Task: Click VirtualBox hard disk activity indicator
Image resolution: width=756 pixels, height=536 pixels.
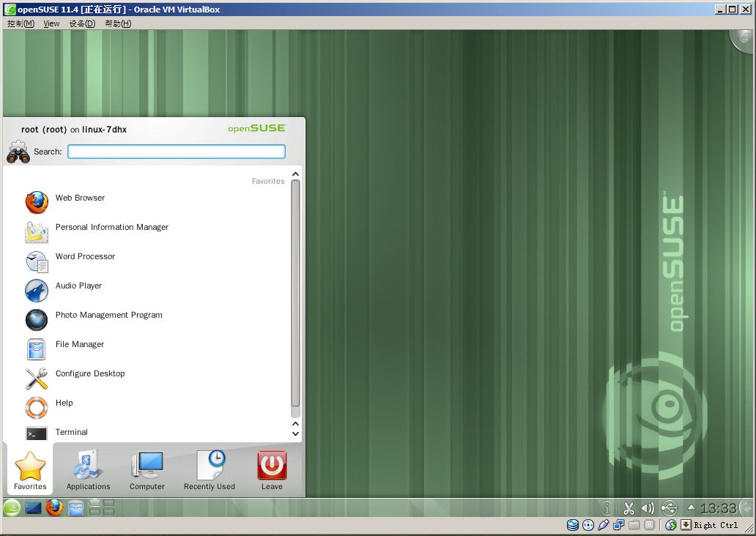Action: tap(573, 525)
